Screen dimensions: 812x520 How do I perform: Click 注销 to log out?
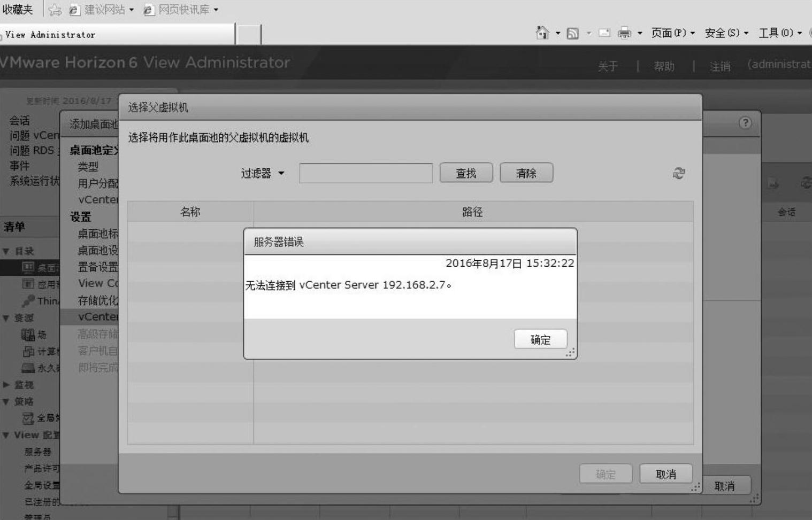tap(720, 66)
